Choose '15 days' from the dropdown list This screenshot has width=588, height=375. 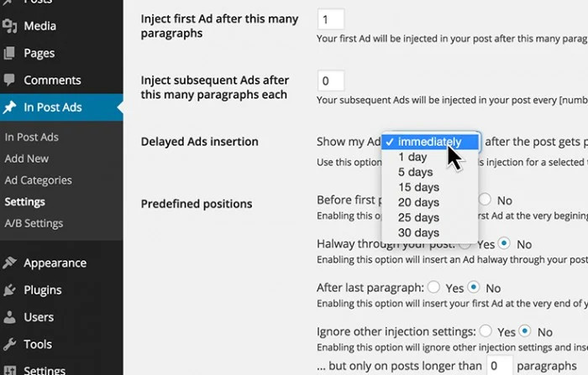coord(418,187)
